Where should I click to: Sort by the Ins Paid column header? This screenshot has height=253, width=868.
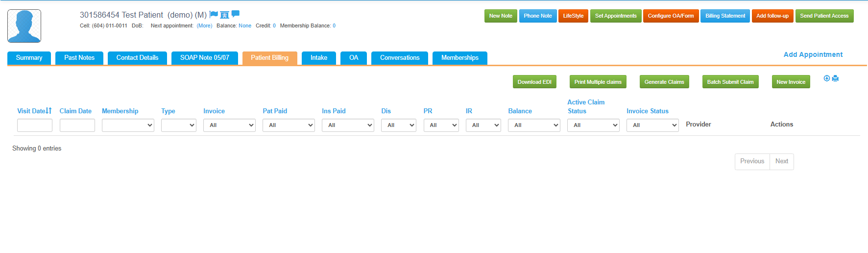coord(334,111)
